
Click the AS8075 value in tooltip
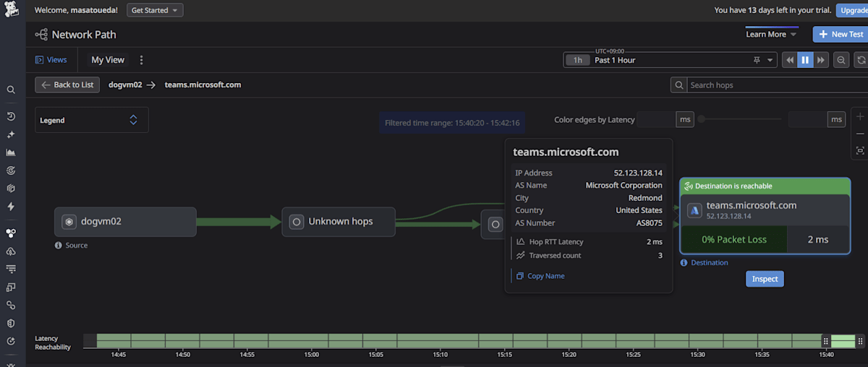pos(650,223)
